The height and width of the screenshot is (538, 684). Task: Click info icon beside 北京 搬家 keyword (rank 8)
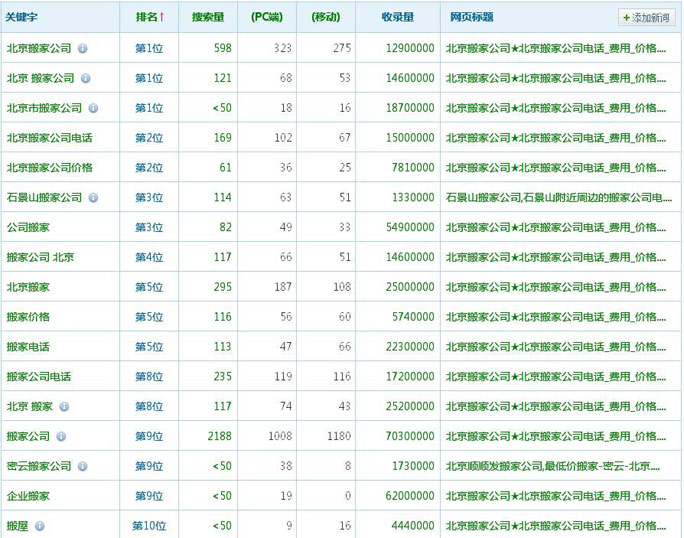(64, 407)
